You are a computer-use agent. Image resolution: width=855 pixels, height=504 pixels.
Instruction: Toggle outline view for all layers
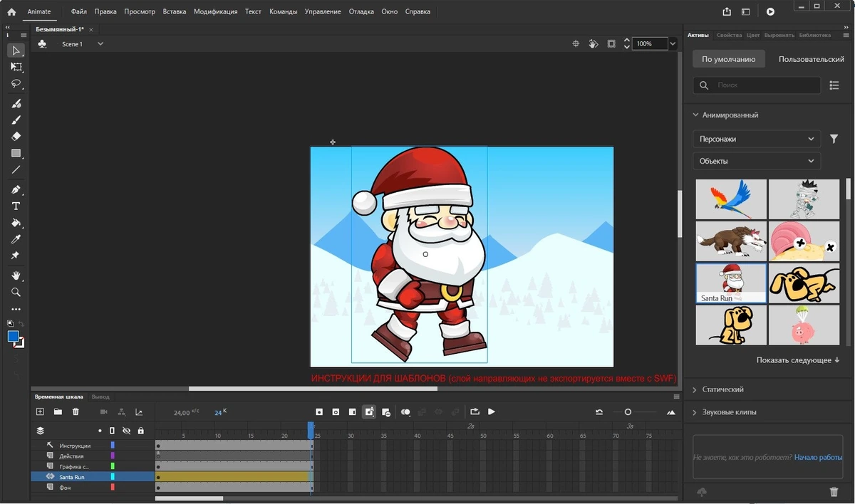pos(112,431)
